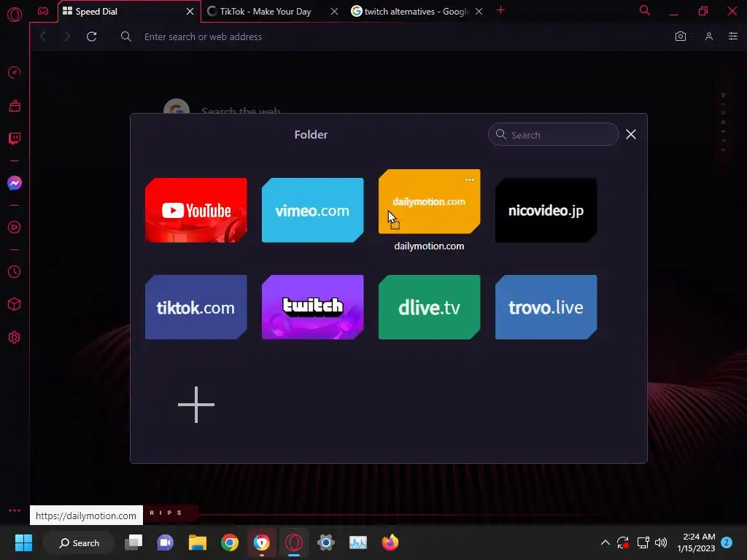Open the volume speaker tray icon
Image resolution: width=747 pixels, height=560 pixels.
click(x=661, y=542)
